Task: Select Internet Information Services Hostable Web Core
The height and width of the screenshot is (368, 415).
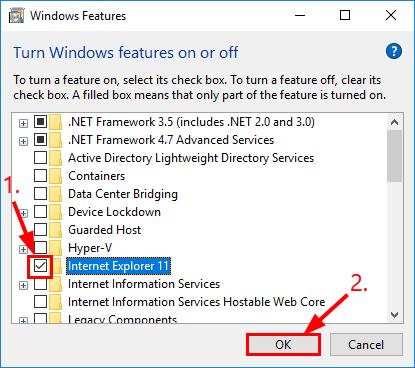Action: point(196,302)
